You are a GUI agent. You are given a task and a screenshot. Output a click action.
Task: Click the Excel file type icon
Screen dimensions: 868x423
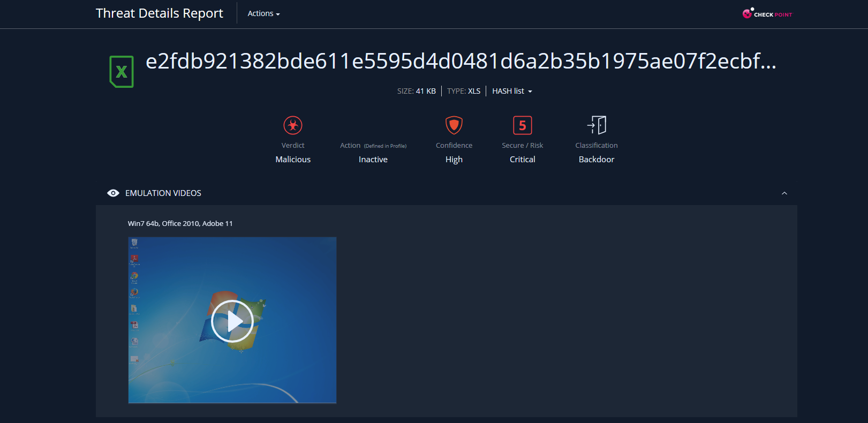point(122,71)
